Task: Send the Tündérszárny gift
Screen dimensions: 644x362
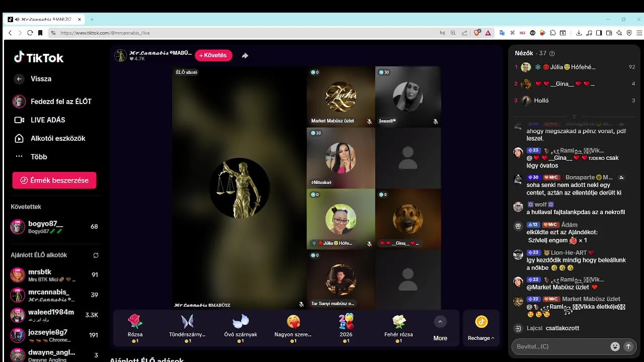Action: coord(187,328)
